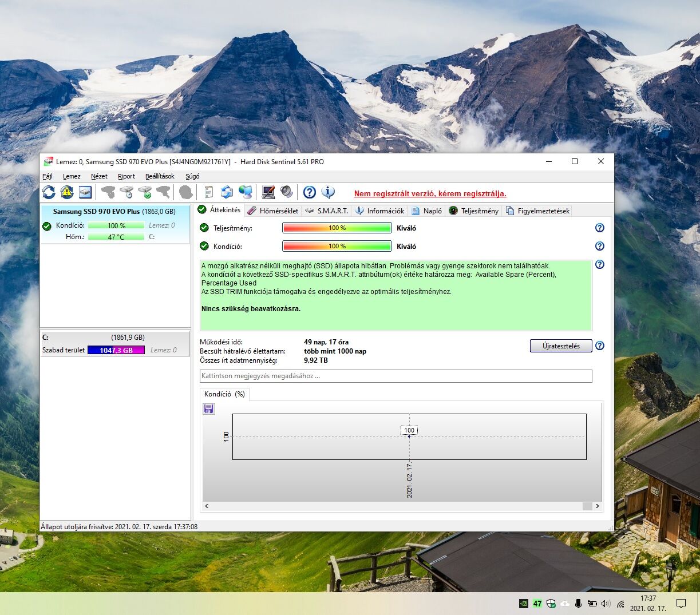700x615 pixels.
Task: Open the Wi-Fi network tray icon
Action: coord(620,603)
